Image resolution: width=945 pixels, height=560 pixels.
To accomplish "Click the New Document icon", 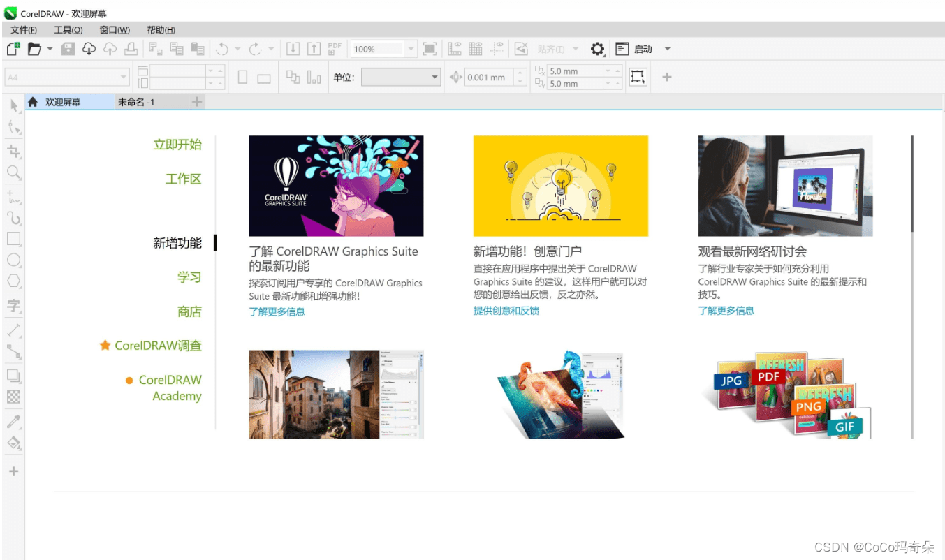I will (13, 49).
